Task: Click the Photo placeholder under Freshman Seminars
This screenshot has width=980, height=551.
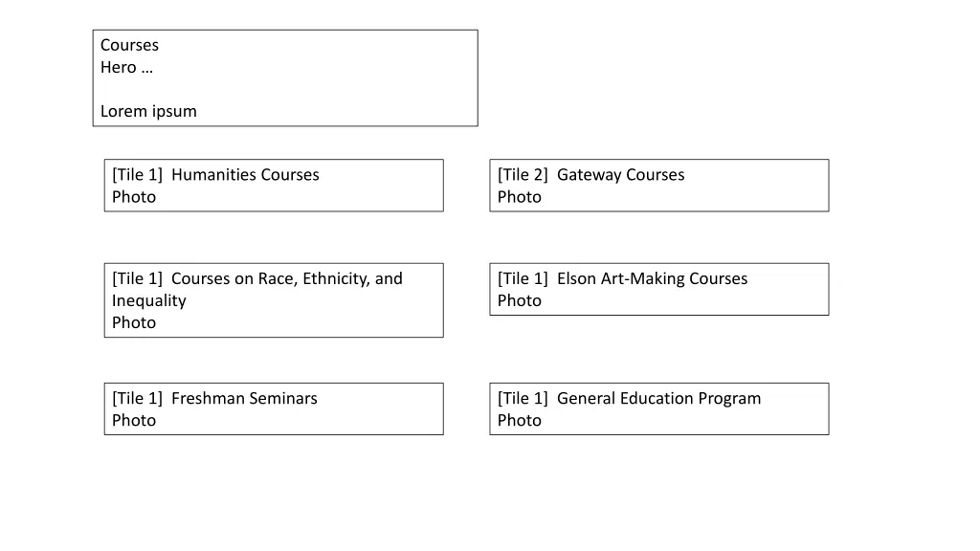Action: (134, 421)
